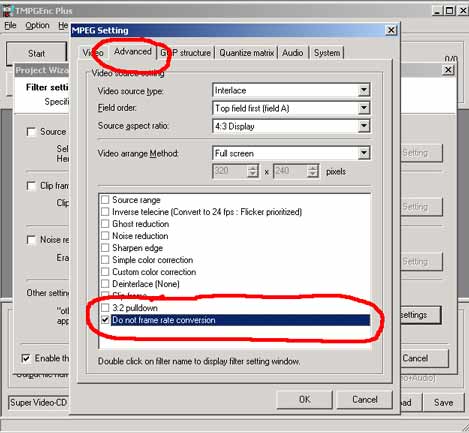Expand the Field order dropdown
The width and height of the screenshot is (469, 433).
364,108
